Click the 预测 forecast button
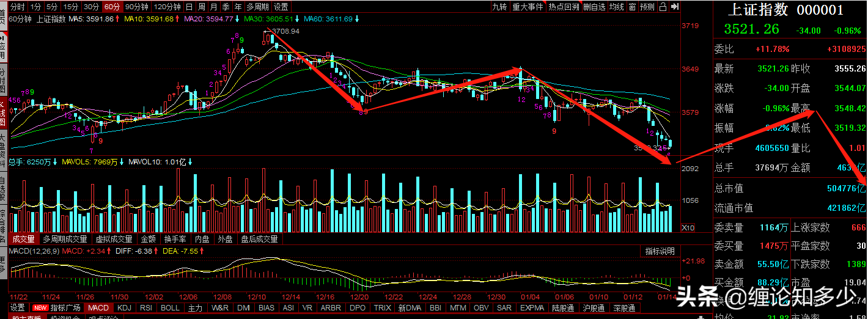The width and height of the screenshot is (868, 319). pos(647,7)
